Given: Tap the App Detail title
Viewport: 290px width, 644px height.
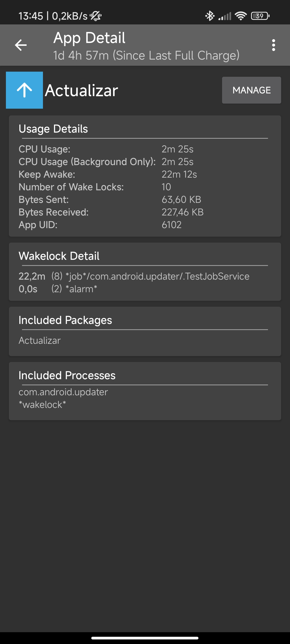Looking at the screenshot, I should click(x=89, y=38).
